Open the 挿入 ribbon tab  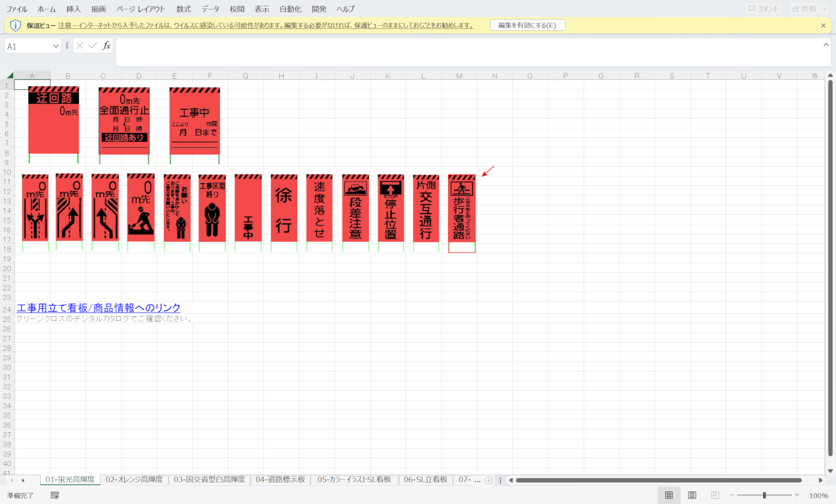tap(74, 9)
